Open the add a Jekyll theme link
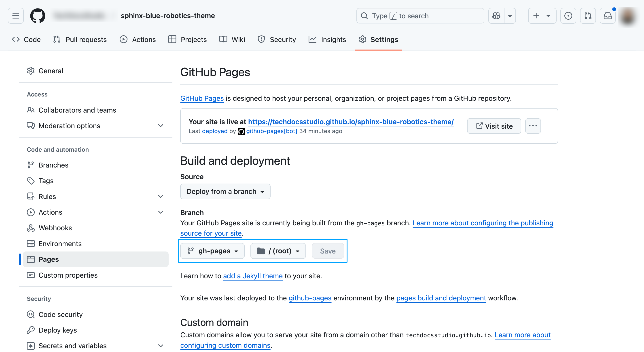 click(253, 276)
